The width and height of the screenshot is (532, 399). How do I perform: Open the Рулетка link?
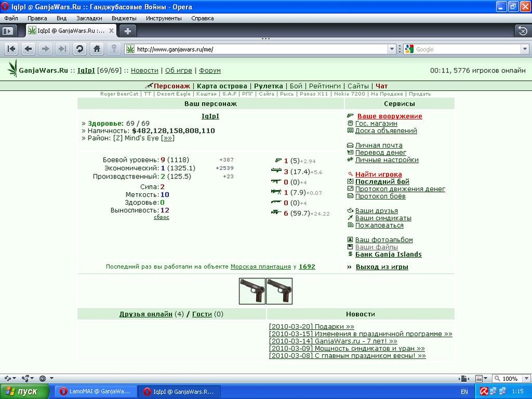[x=268, y=86]
